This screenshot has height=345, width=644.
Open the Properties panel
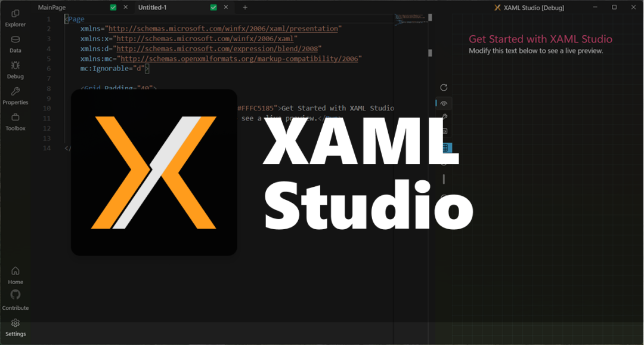[16, 96]
